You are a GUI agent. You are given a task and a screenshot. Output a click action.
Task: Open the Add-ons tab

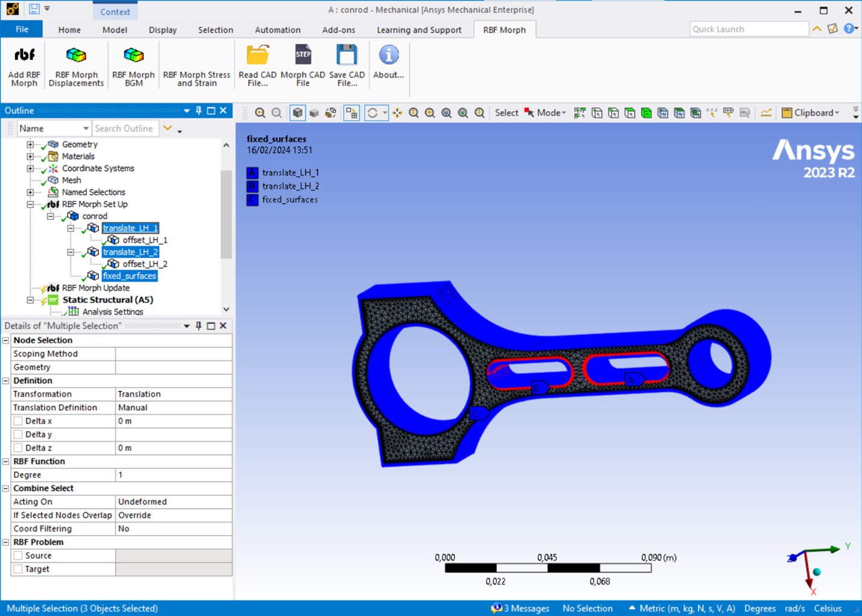click(339, 30)
